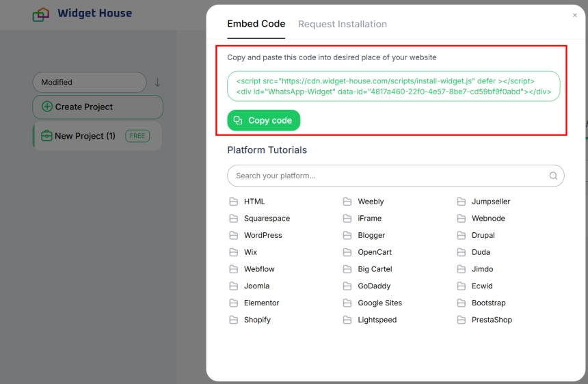Open the Modified sort dropdown
This screenshot has width=588, height=384.
pyautogui.click(x=90, y=83)
